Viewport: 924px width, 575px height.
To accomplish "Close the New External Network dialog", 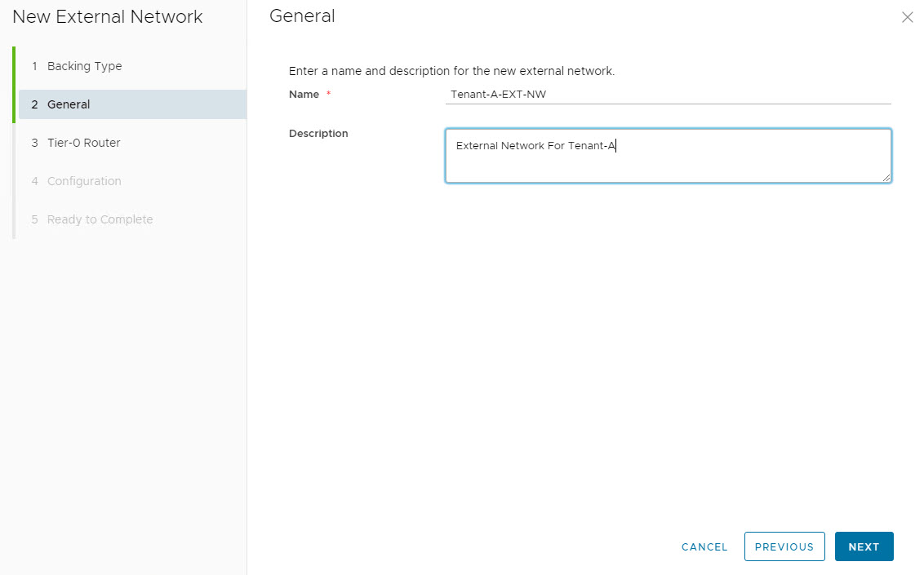I will (x=907, y=17).
